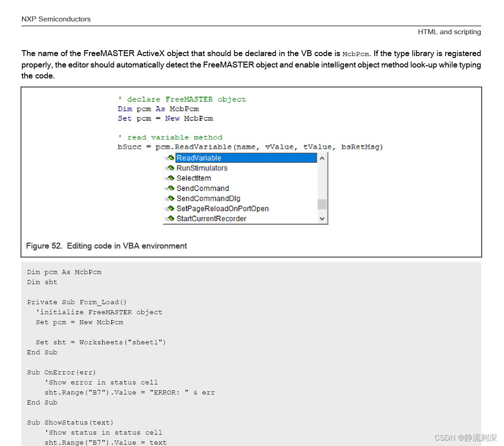This screenshot has height=446, width=504.
Task: Click the 'sht.Range("B7").Value = text' line
Action: tap(105, 442)
